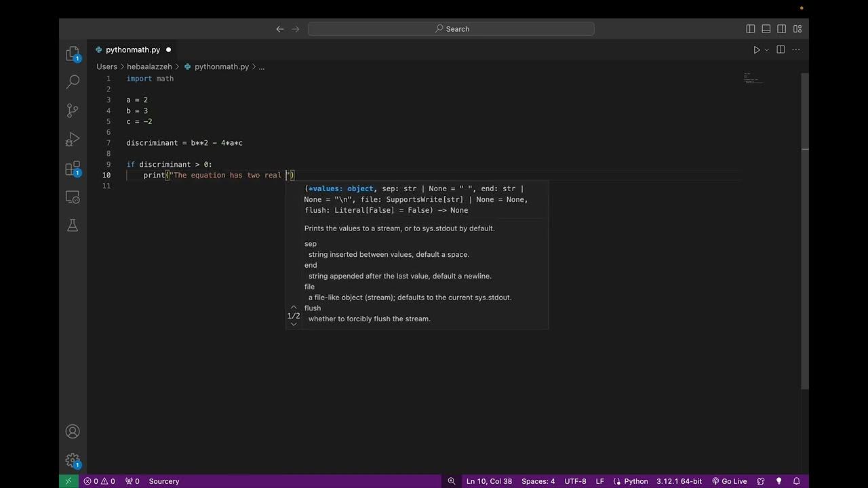Open the remote window indicator
The height and width of the screenshot is (488, 868).
click(68, 481)
